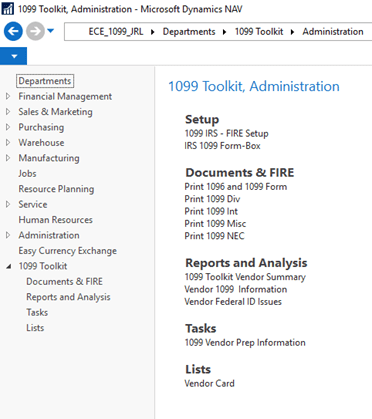Select Sales & Marketing in the tree

coord(55,112)
